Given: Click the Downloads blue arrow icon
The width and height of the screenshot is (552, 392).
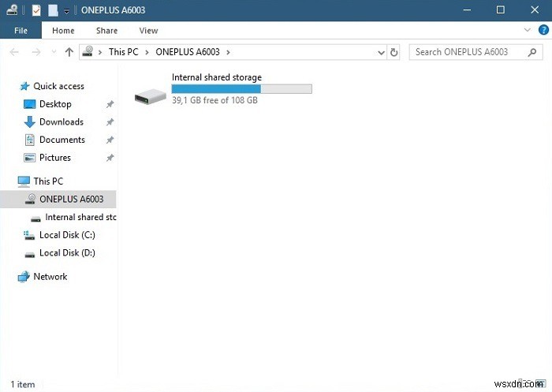Looking at the screenshot, I should tap(30, 122).
